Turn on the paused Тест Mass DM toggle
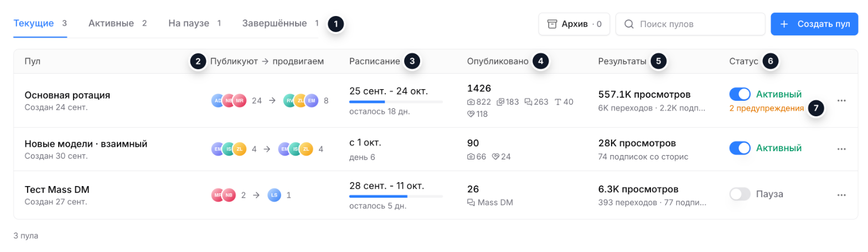 pos(740,194)
